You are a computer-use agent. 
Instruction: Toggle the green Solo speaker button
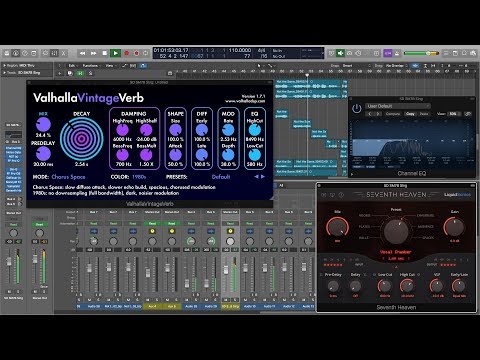click(340, 53)
